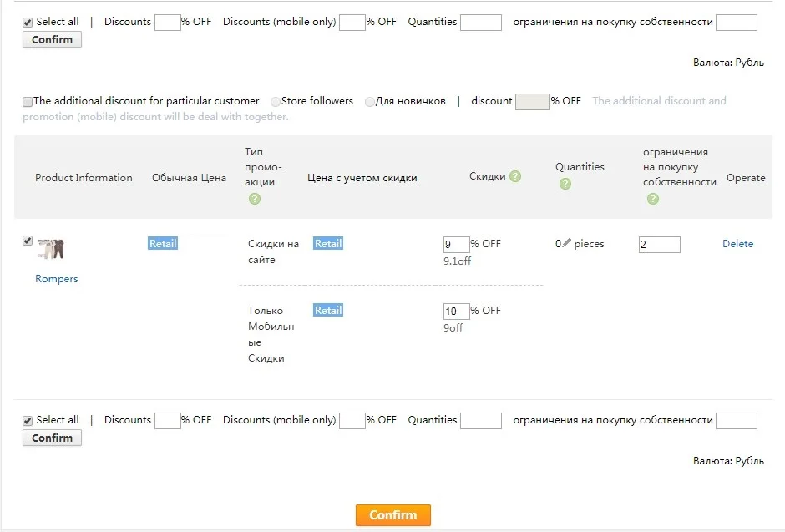
Task: Toggle the bottom Select all checkbox
Action: tap(28, 421)
